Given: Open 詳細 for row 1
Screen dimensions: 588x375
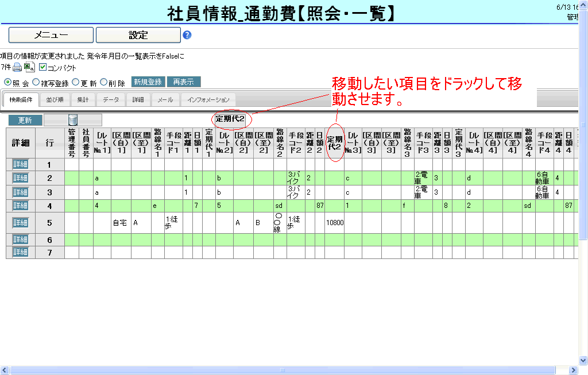Looking at the screenshot, I should [x=20, y=165].
